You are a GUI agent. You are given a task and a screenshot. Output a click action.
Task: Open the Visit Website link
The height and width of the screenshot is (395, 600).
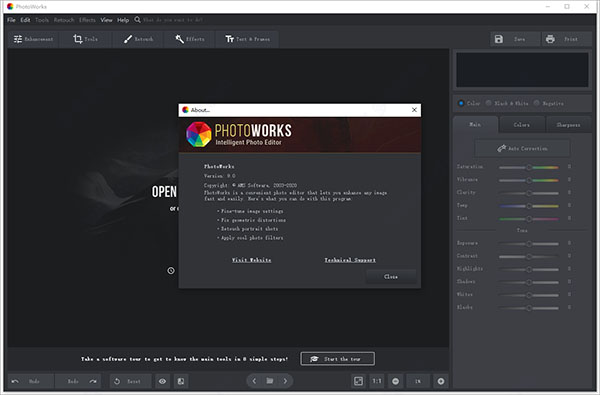pos(251,260)
